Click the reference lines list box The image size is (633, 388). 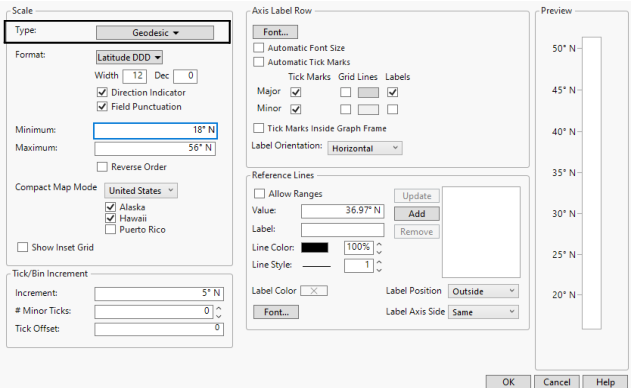(481, 232)
